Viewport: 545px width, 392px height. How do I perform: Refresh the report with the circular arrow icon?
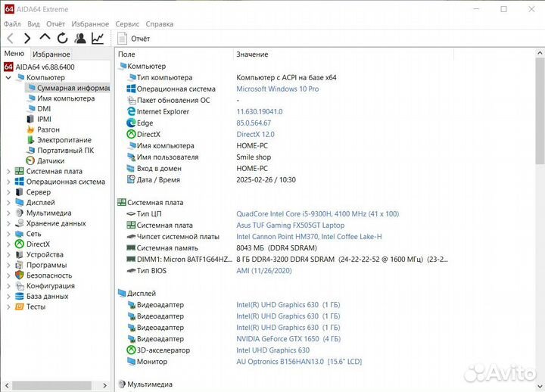click(x=63, y=39)
